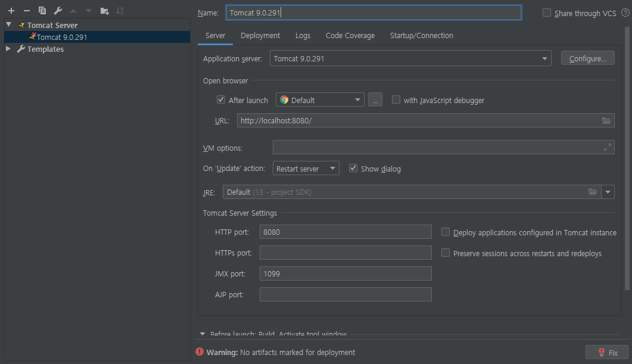Click vertical scrollbar of settings panel
This screenshot has width=632, height=364.
(627, 158)
